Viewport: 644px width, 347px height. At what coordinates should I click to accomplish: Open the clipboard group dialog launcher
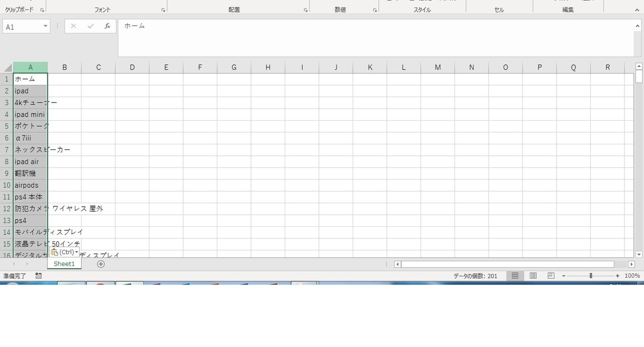tap(42, 10)
